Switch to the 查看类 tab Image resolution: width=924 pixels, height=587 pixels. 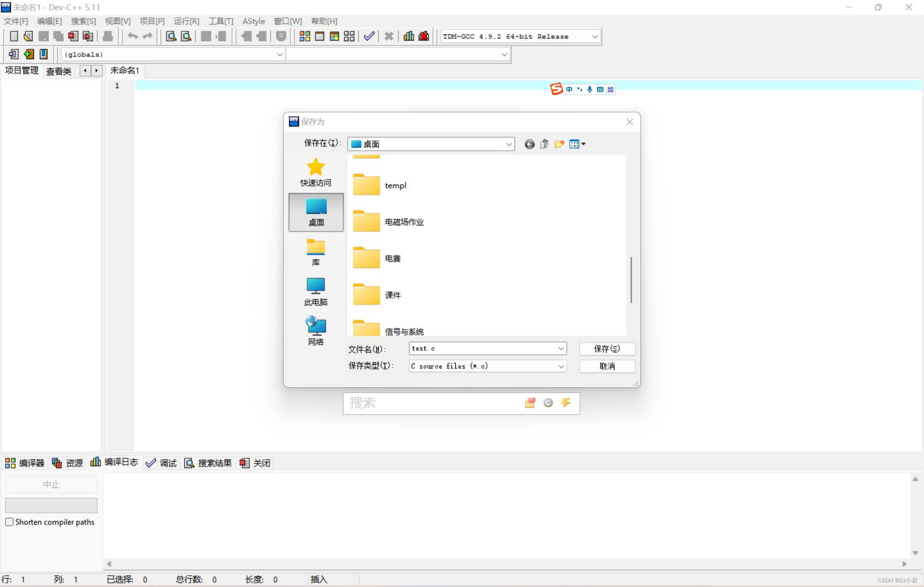tap(59, 71)
